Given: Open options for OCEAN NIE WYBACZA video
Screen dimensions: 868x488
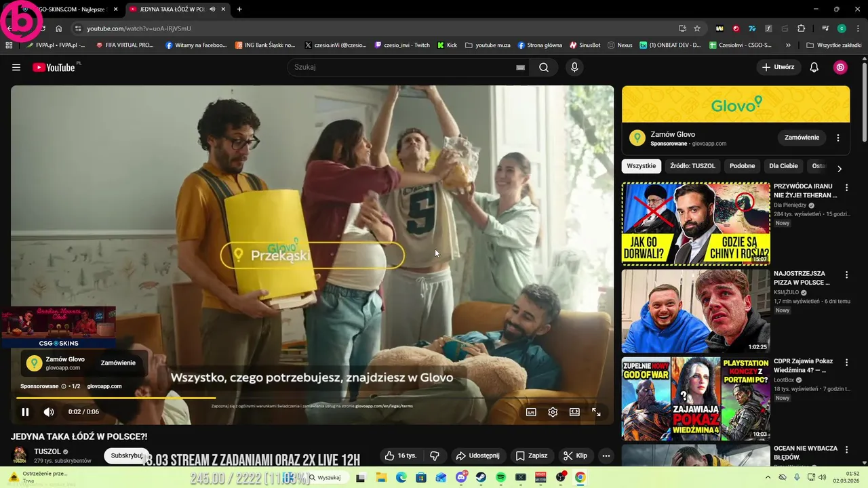Looking at the screenshot, I should tap(846, 449).
